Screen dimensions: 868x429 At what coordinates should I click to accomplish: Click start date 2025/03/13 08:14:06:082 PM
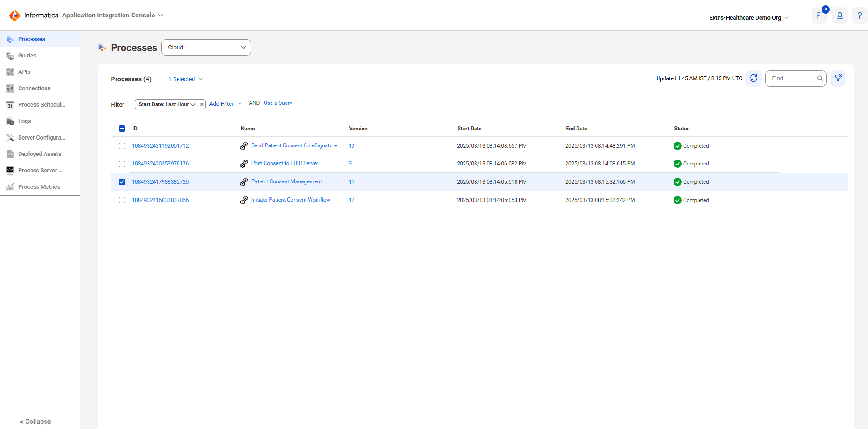tap(492, 164)
